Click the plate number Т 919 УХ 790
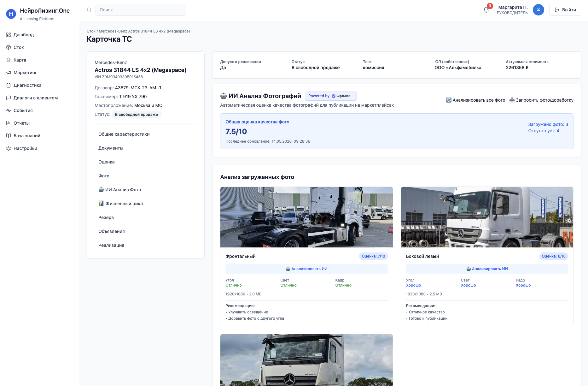 [133, 97]
